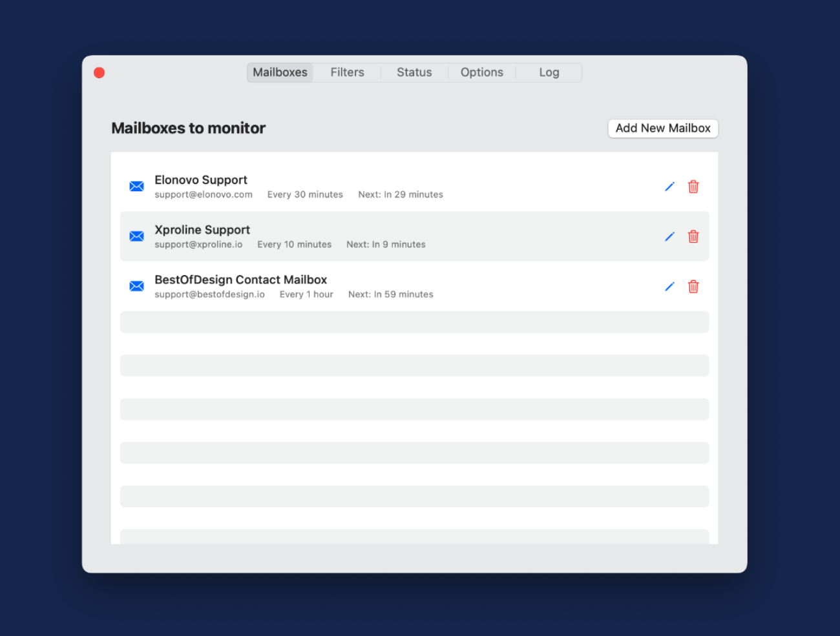Click the envelope icon for Elonovo Support

point(136,187)
